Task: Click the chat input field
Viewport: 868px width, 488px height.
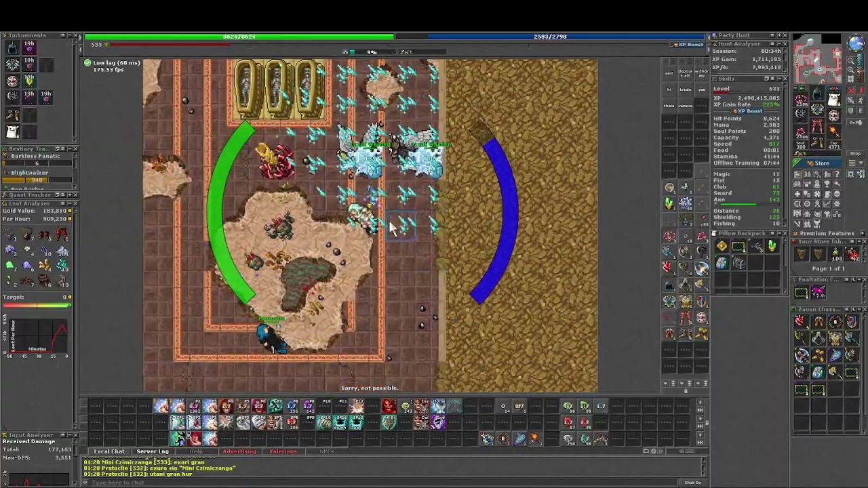Action: (x=384, y=483)
